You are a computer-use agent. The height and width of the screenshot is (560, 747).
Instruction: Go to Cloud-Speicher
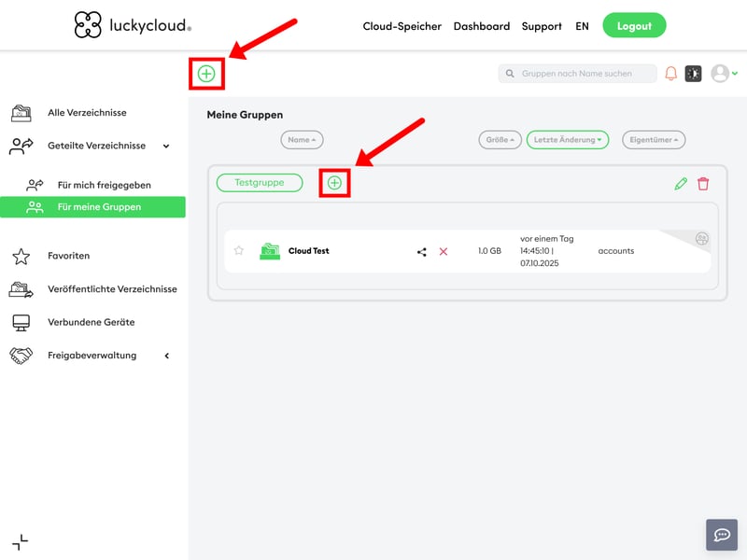point(402,26)
